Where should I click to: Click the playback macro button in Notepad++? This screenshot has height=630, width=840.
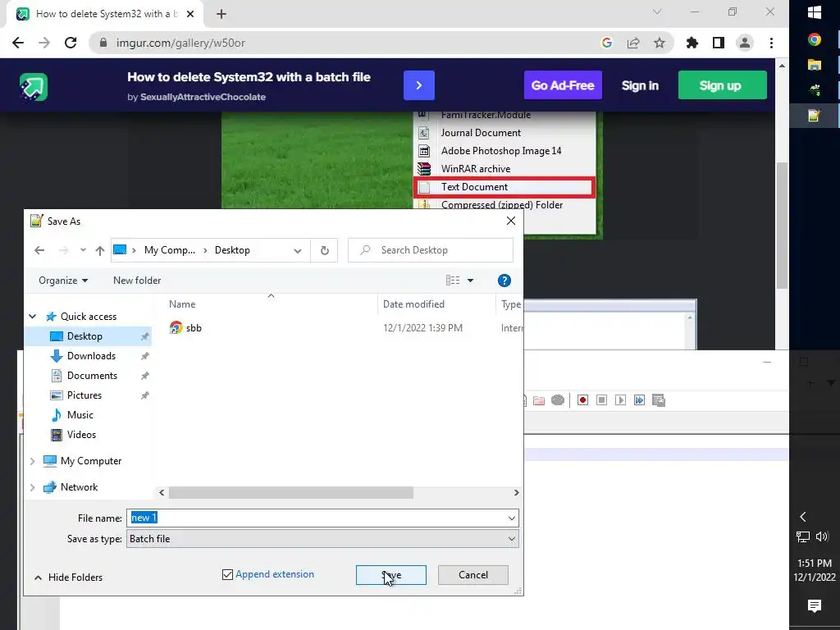click(620, 400)
